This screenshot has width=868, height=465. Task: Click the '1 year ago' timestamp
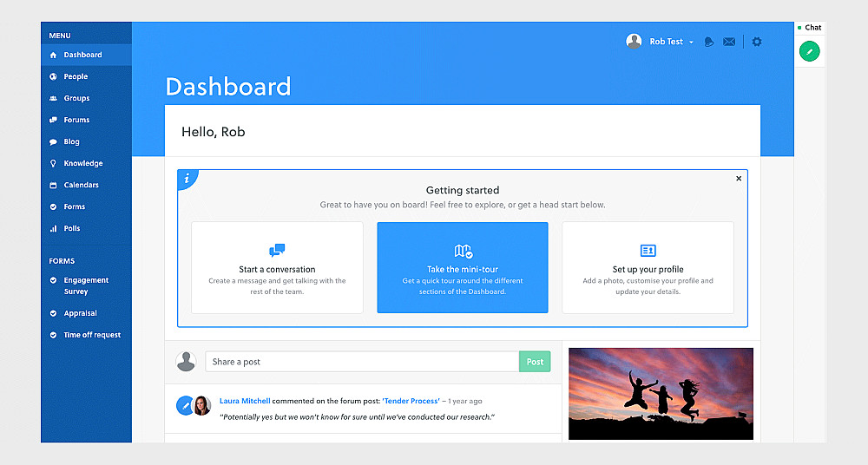(x=465, y=401)
